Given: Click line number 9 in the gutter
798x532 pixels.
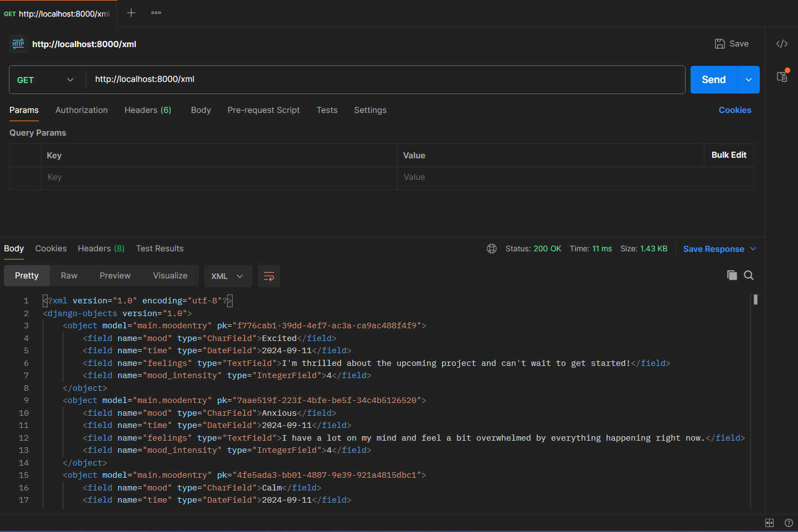Looking at the screenshot, I should point(26,400).
